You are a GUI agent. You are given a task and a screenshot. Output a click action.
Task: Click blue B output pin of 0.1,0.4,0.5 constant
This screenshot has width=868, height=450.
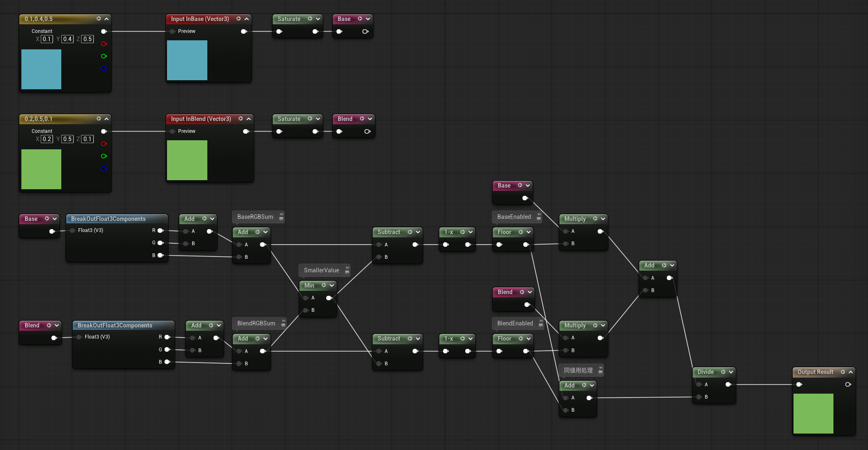104,69
